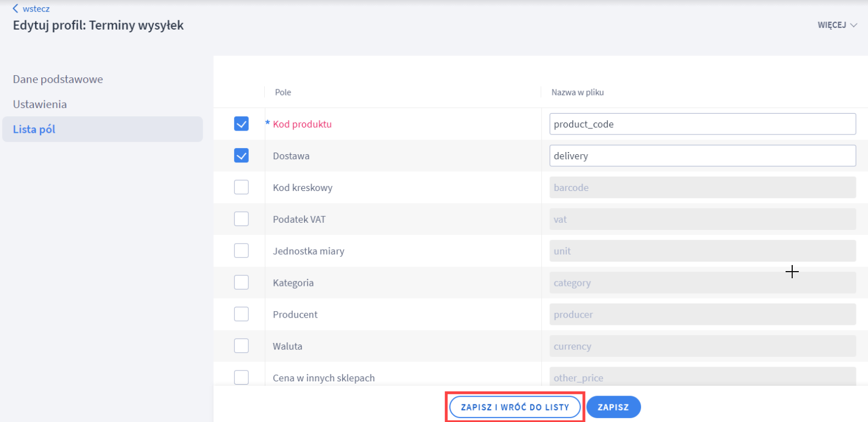Click the chevron next to WIĘCEJ
Image resolution: width=868 pixels, height=422 pixels.
click(854, 25)
